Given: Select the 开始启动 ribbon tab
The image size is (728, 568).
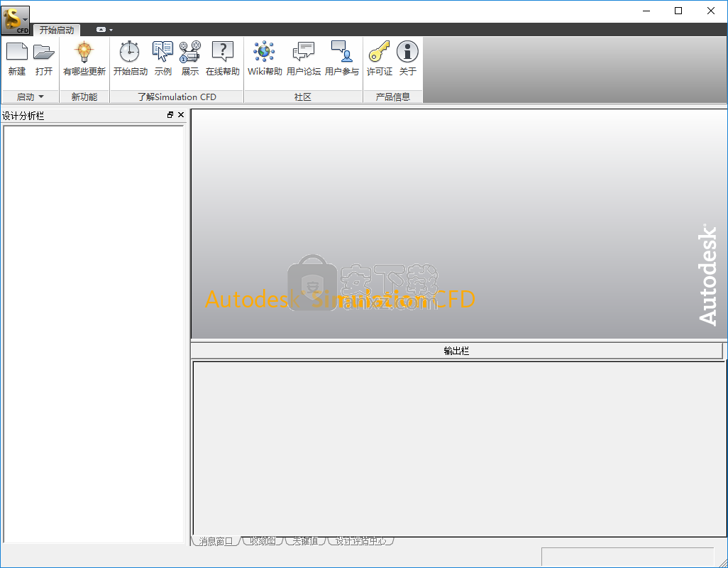Looking at the screenshot, I should 57,31.
